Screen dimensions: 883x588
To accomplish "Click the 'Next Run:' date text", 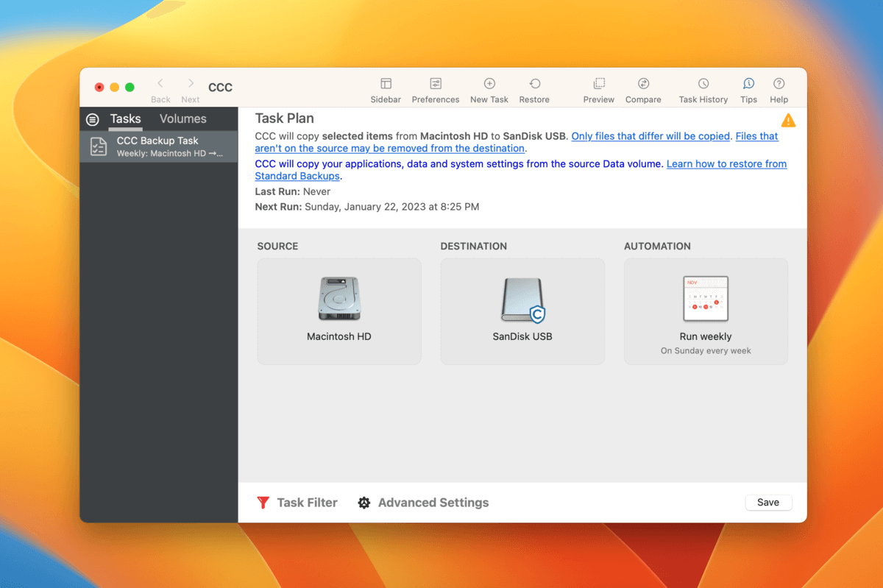I will click(367, 207).
